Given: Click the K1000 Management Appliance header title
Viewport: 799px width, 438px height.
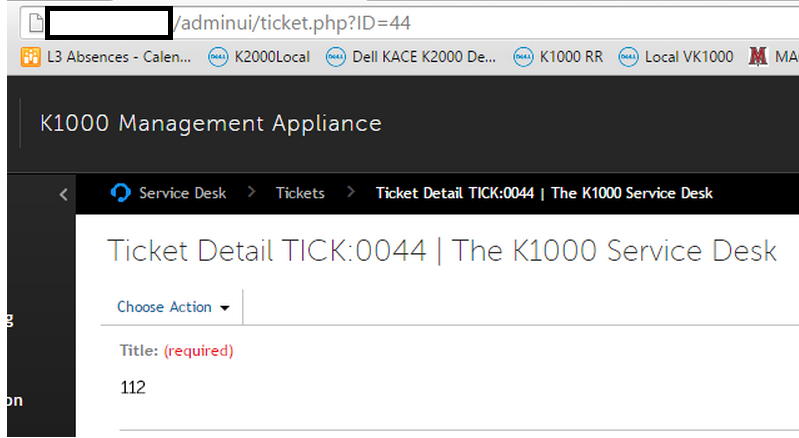Looking at the screenshot, I should (x=210, y=124).
